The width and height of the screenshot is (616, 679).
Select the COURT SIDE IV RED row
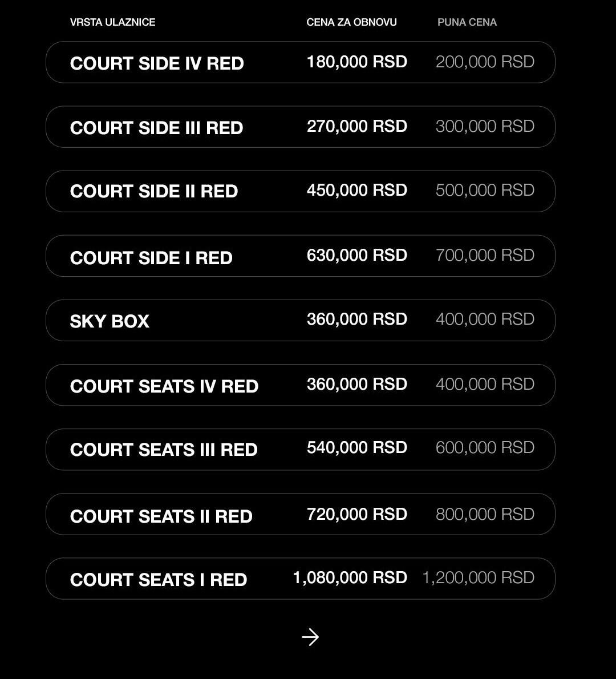coord(301,62)
